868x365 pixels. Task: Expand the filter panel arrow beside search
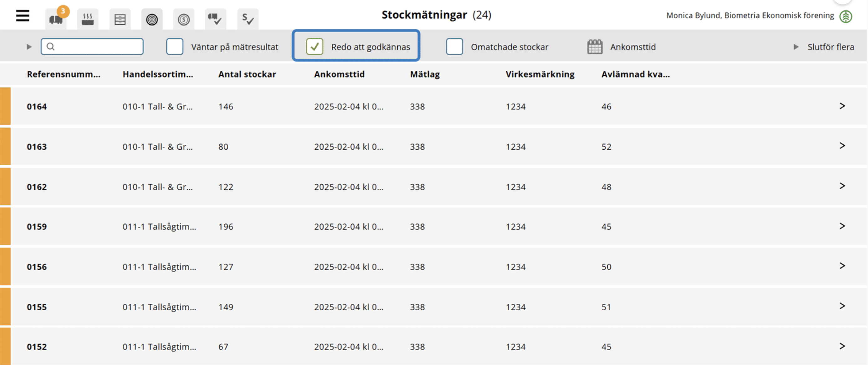click(x=29, y=47)
